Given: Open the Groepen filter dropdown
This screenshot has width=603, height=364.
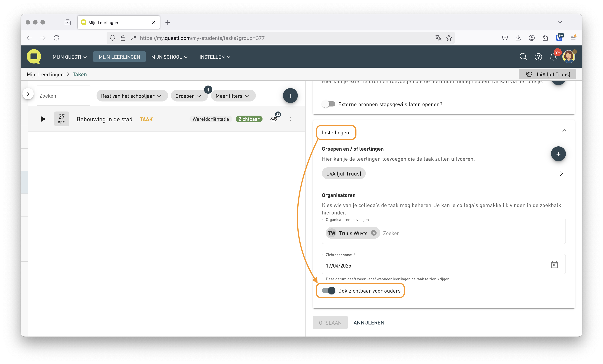Looking at the screenshot, I should tap(189, 96).
